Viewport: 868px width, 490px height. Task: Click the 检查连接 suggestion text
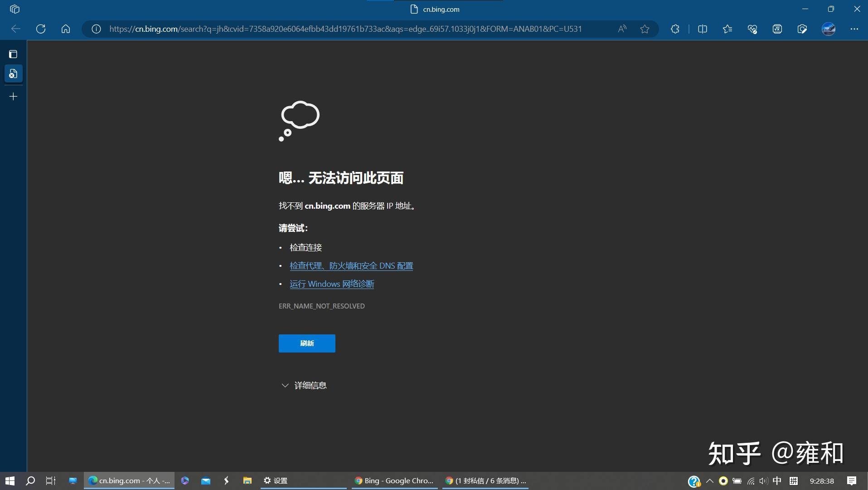click(306, 248)
